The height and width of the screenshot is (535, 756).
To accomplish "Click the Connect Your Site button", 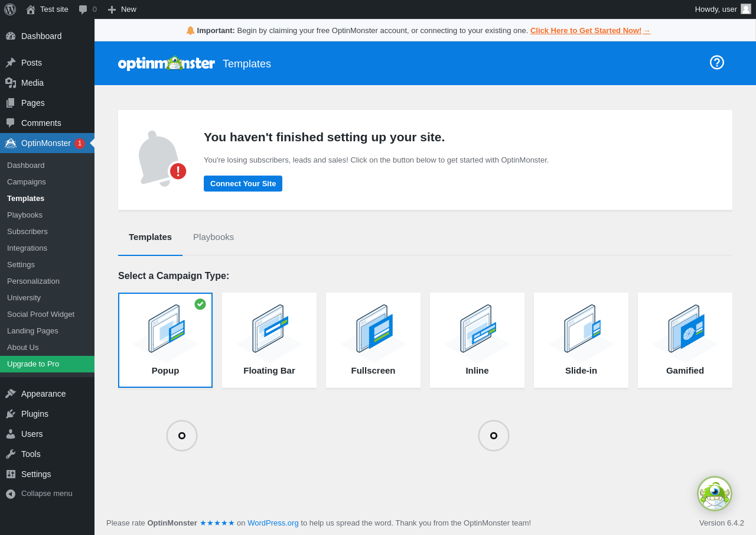I will (243, 183).
